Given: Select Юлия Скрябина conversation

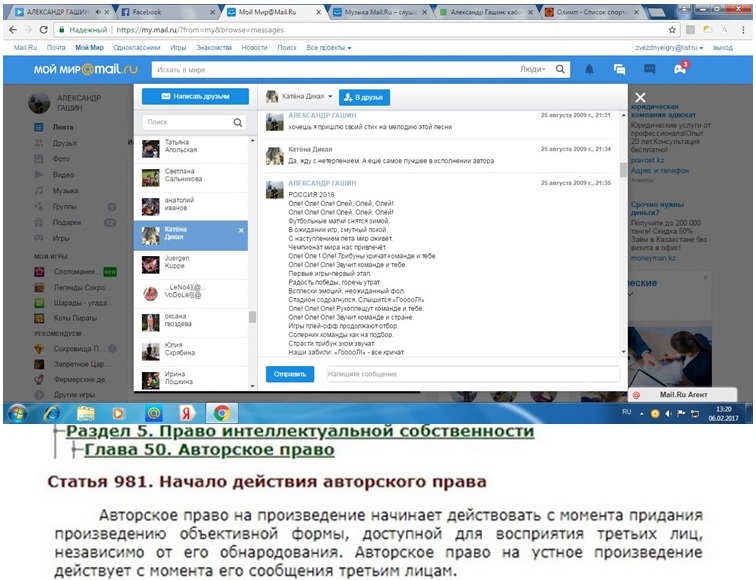Looking at the screenshot, I should (191, 351).
